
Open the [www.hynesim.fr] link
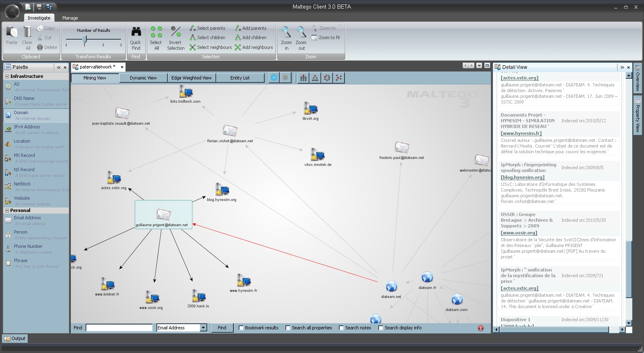point(521,133)
